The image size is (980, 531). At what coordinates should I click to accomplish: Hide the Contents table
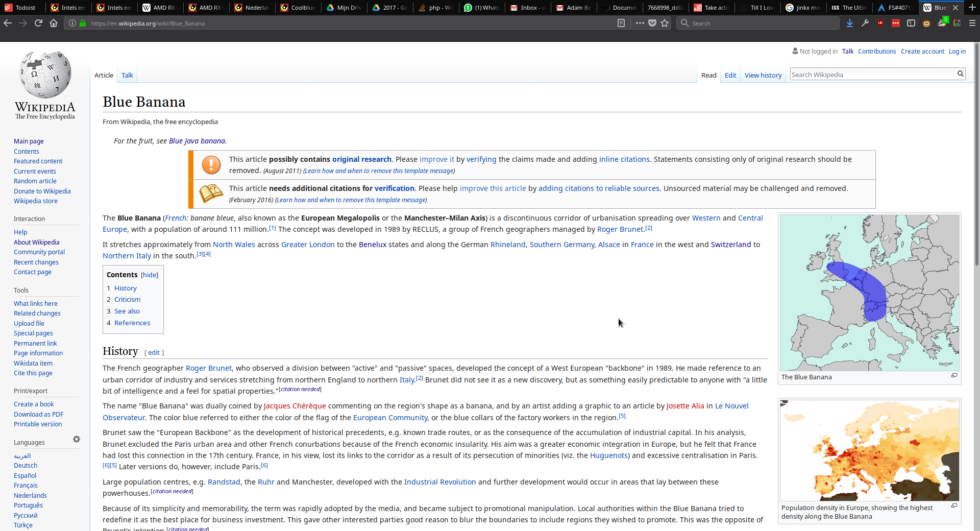point(150,275)
